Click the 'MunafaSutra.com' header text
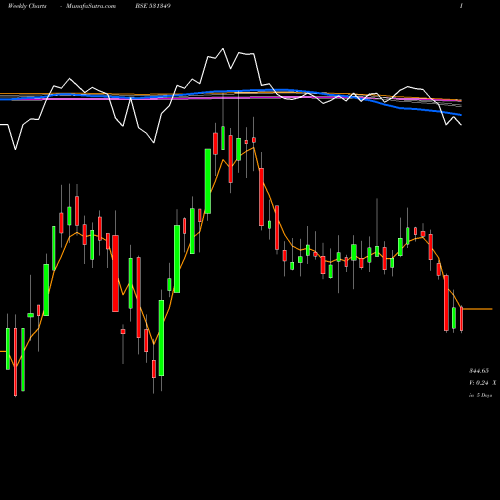The width and height of the screenshot is (500, 500). pos(91,6)
